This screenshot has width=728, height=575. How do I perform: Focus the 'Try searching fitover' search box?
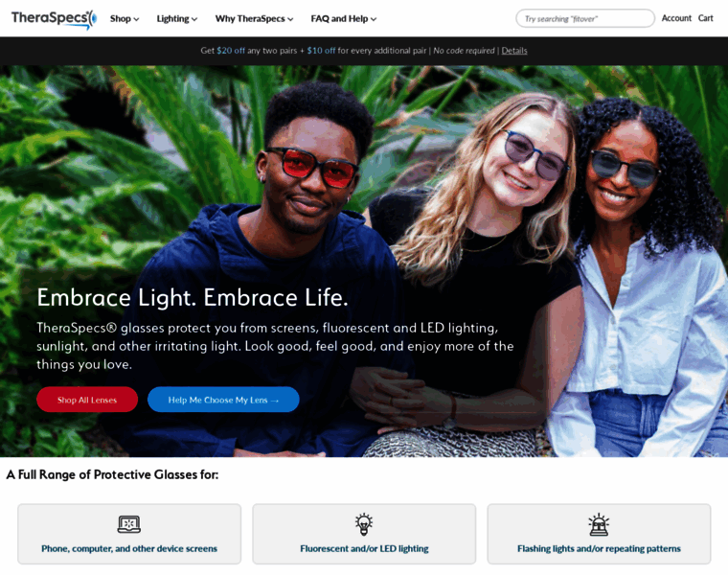pos(585,18)
